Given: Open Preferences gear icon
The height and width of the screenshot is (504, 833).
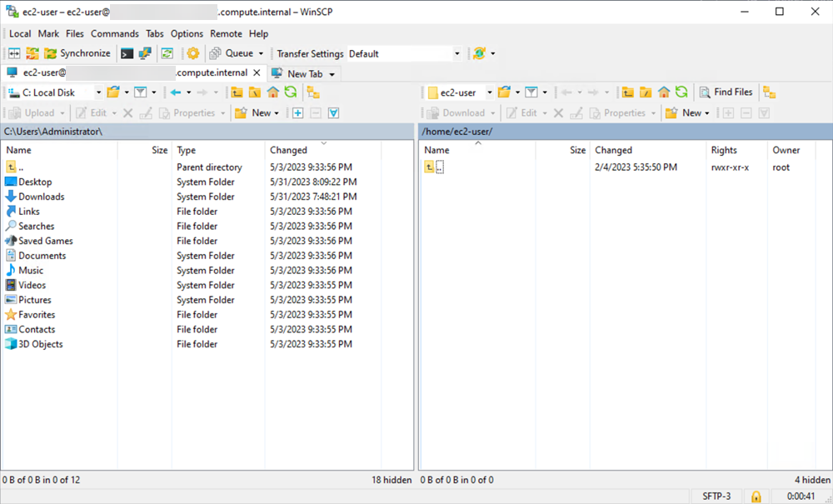Looking at the screenshot, I should click(193, 53).
